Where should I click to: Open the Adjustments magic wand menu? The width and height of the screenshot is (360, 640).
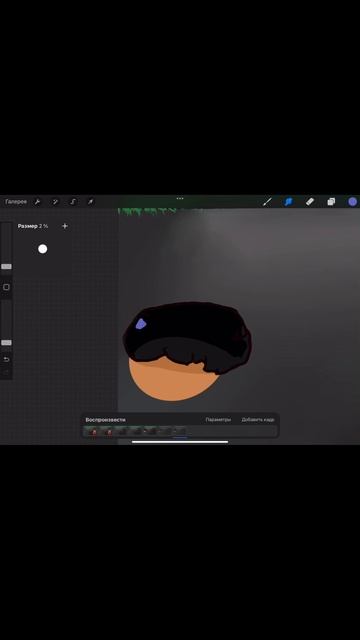click(55, 202)
